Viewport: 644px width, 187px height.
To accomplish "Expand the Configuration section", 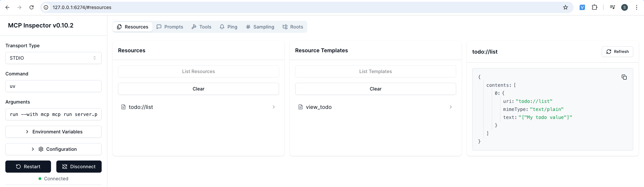I will click(x=53, y=149).
